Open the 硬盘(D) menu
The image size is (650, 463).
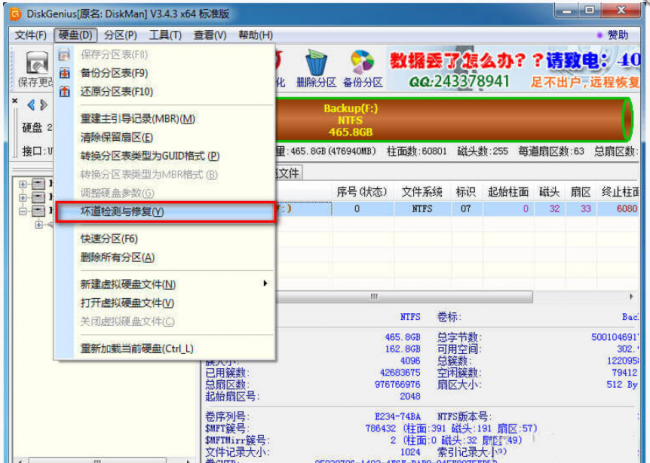point(75,35)
